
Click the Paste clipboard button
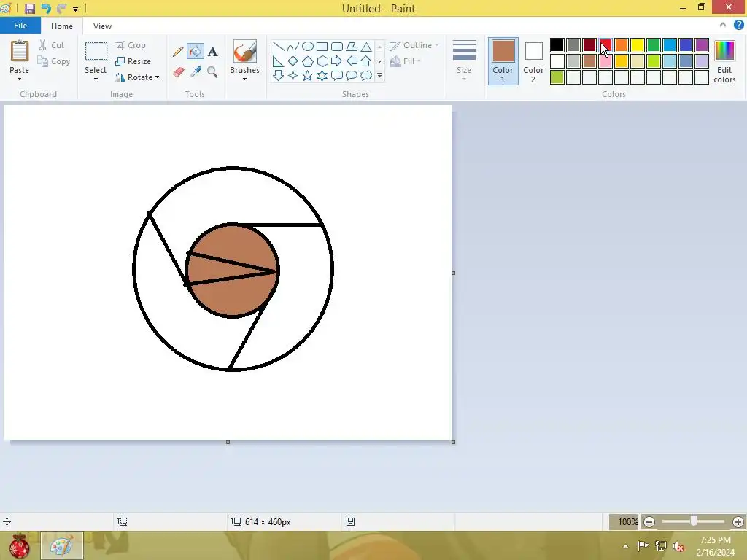(20, 57)
